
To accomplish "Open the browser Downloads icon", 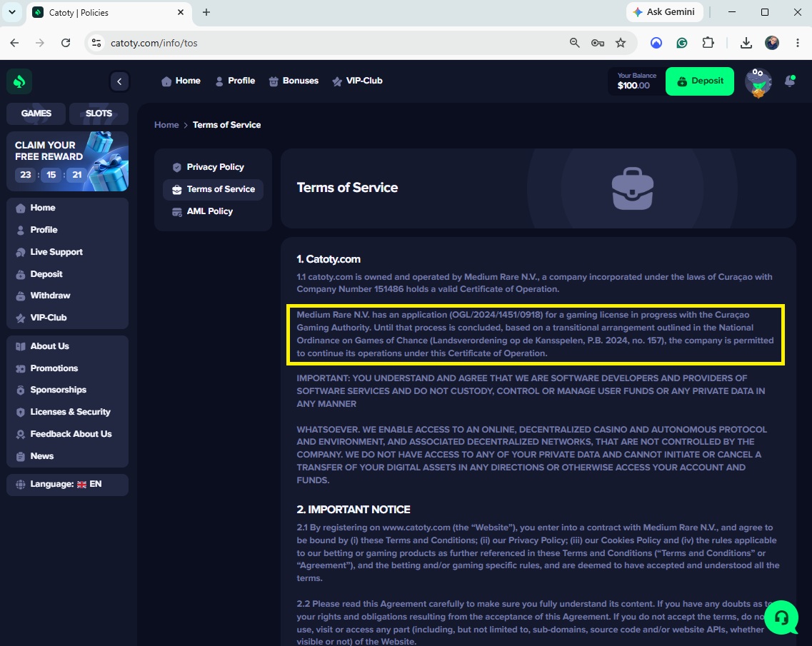I will pyautogui.click(x=746, y=43).
